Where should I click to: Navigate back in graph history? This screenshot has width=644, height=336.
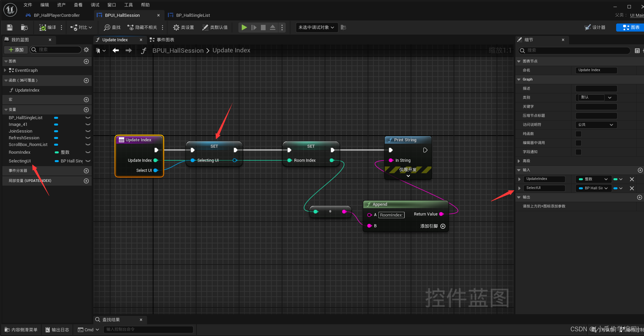click(116, 50)
